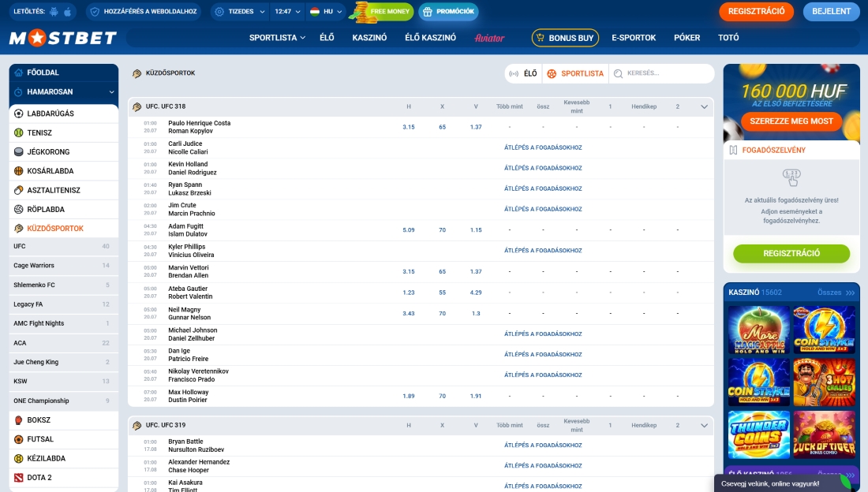868x492 pixels.
Task: Open the HU language dropdown
Action: pos(326,11)
